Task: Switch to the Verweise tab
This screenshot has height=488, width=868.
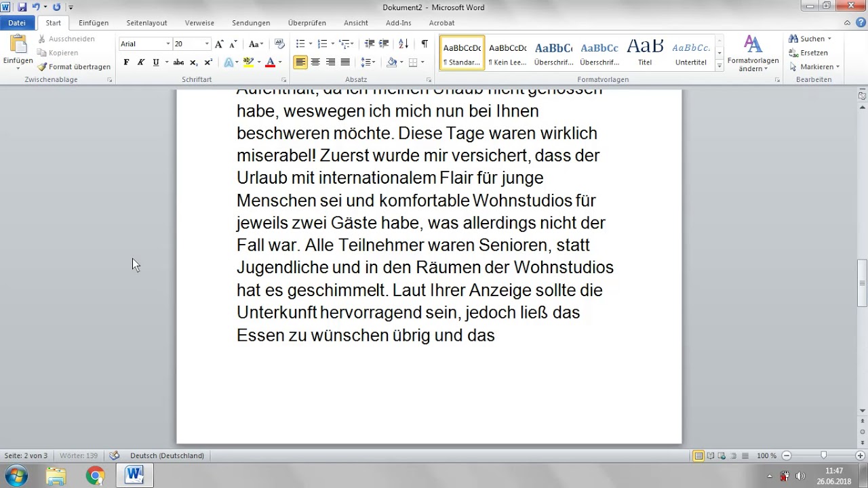Action: [x=199, y=23]
